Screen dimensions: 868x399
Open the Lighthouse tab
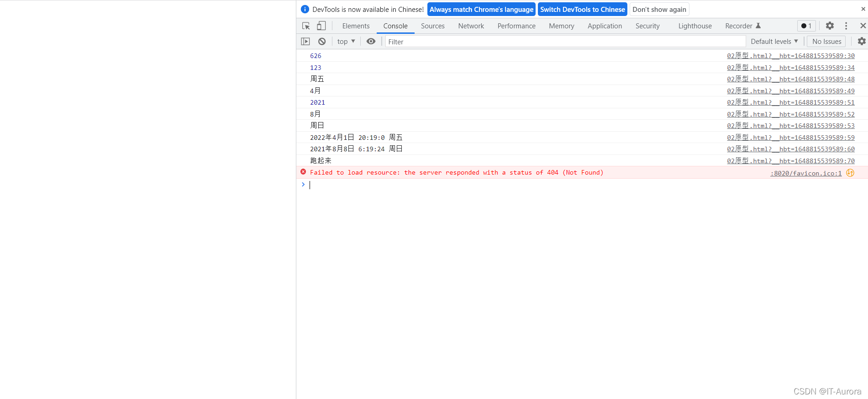pyautogui.click(x=695, y=26)
